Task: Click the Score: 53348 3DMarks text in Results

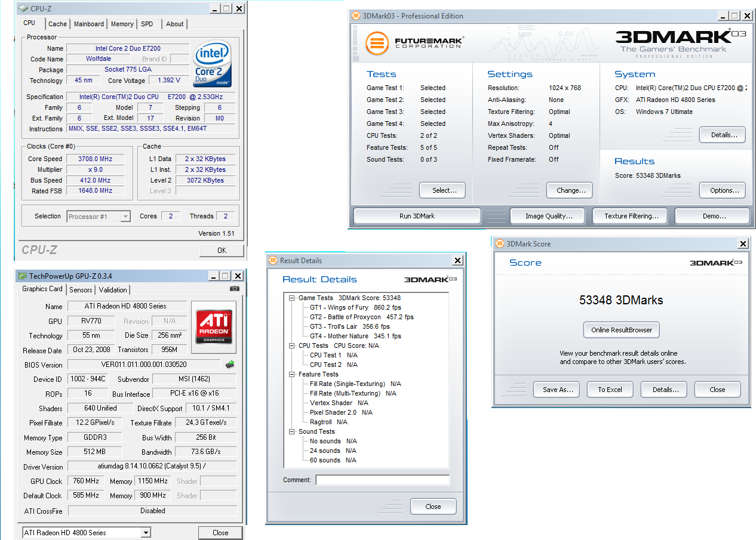Action: coord(647,175)
